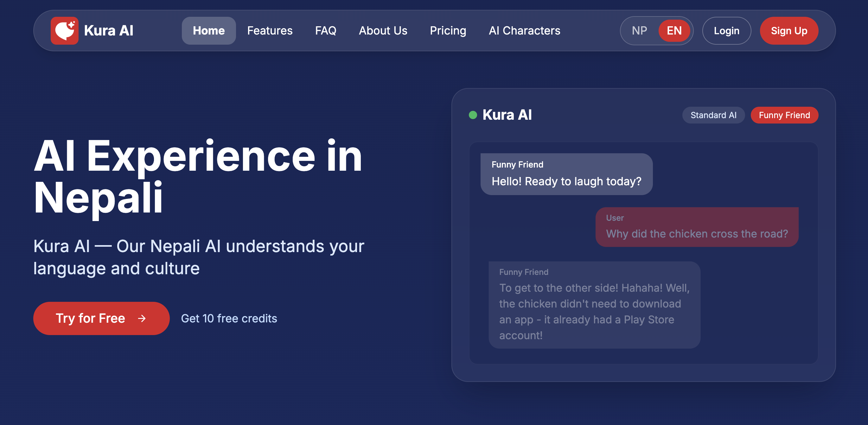Click the Kura AI heart logo icon
The width and height of the screenshot is (868, 425).
[x=64, y=31]
